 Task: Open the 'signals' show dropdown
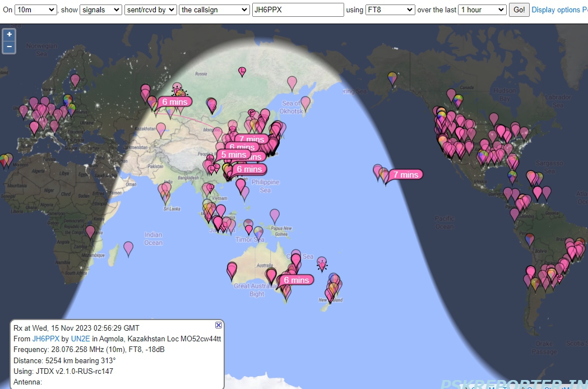[x=100, y=10]
